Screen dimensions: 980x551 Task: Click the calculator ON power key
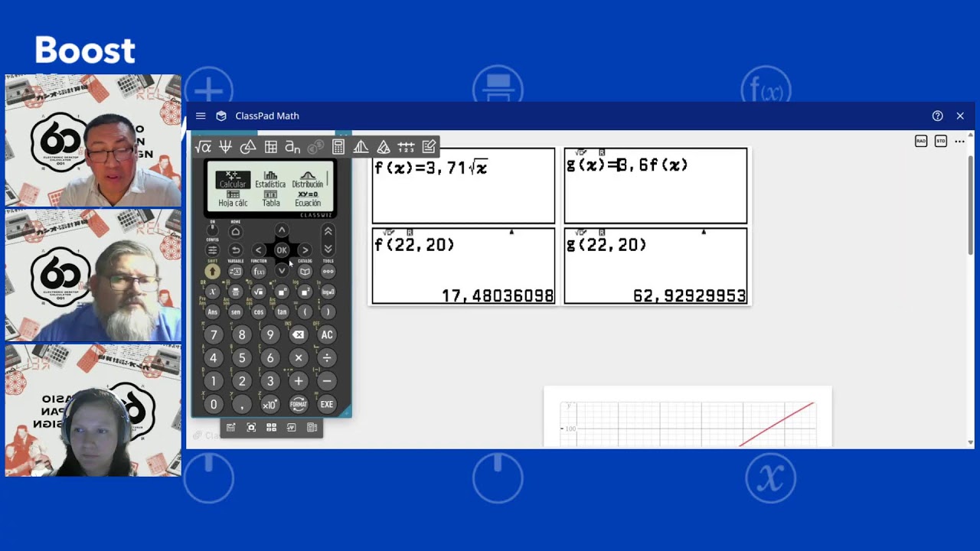pos(213,230)
